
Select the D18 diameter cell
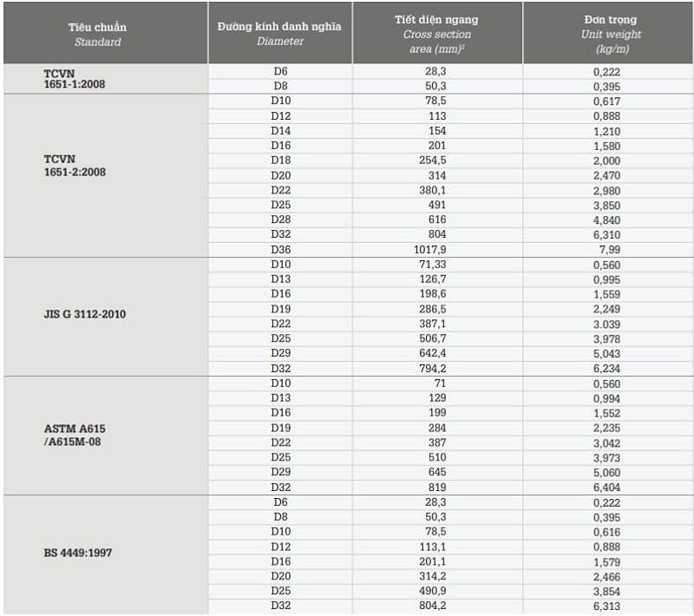tap(280, 161)
